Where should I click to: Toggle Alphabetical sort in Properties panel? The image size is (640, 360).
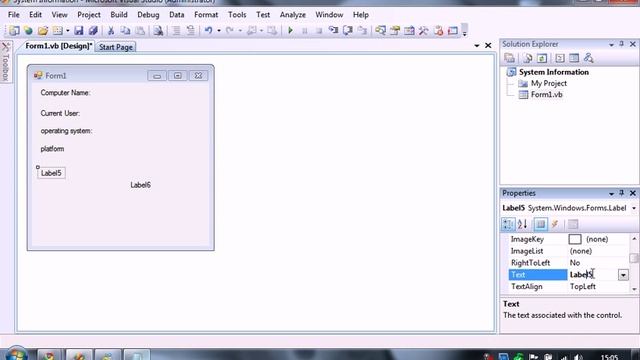pos(522,224)
